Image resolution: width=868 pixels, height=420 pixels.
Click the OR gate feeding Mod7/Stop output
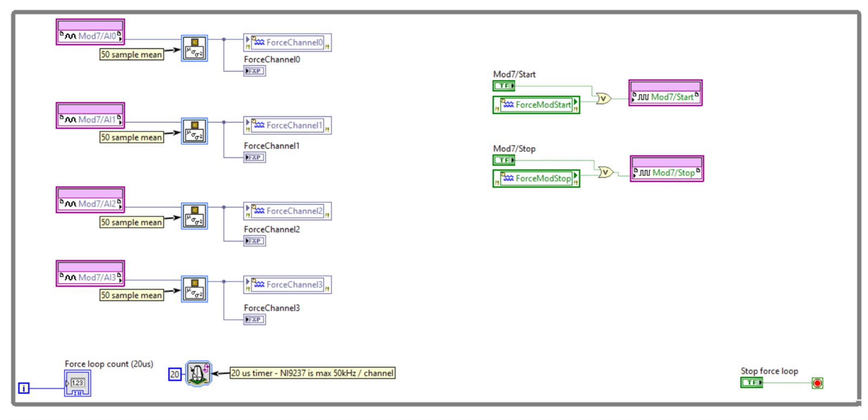pyautogui.click(x=605, y=173)
